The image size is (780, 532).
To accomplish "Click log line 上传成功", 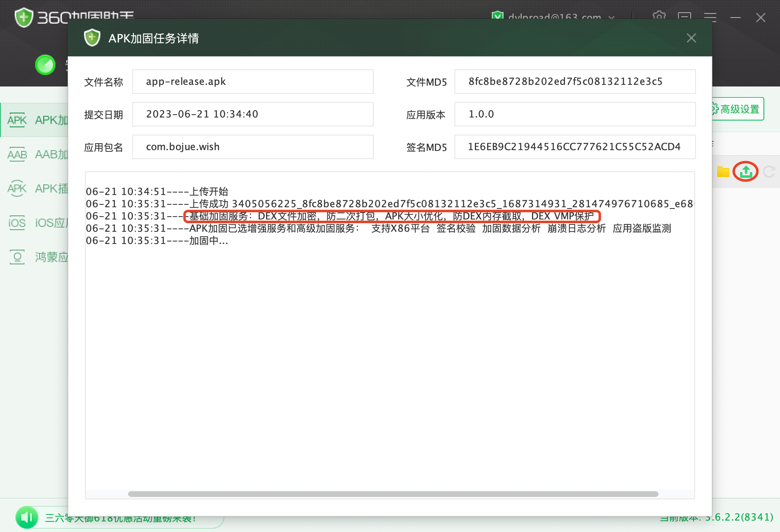I will pyautogui.click(x=390, y=204).
